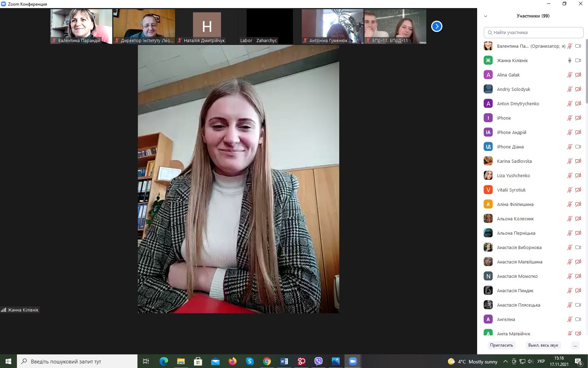This screenshot has width=588, height=368.
Task: Switch keyboard language УКР indicator
Action: [x=541, y=361]
